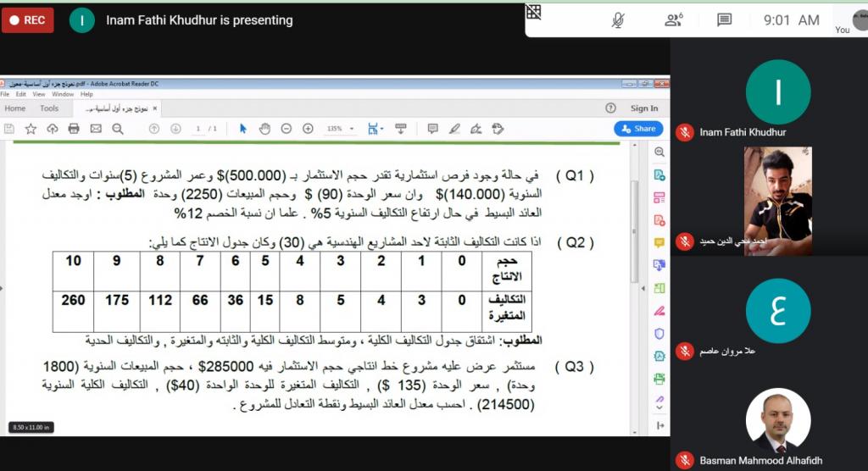Screen dimensions: 868x471
Task: Select the Hand pan tool in Acrobat
Action: 264,129
